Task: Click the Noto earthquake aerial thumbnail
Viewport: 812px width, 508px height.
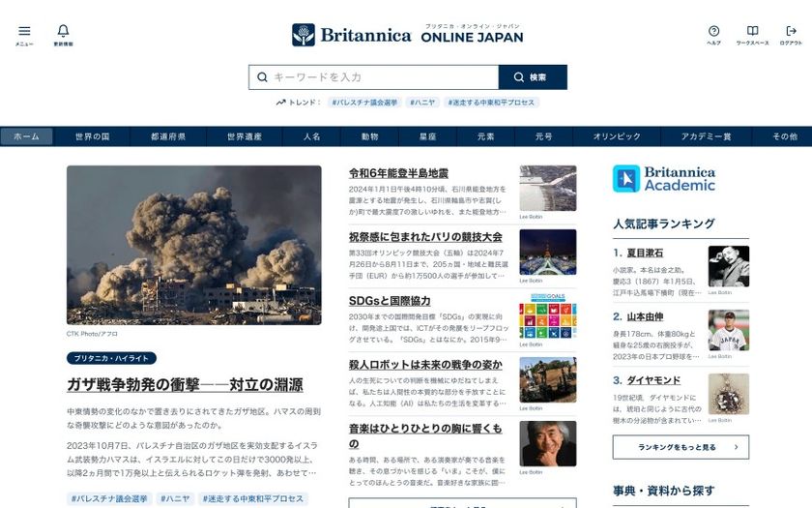Action: (548, 188)
